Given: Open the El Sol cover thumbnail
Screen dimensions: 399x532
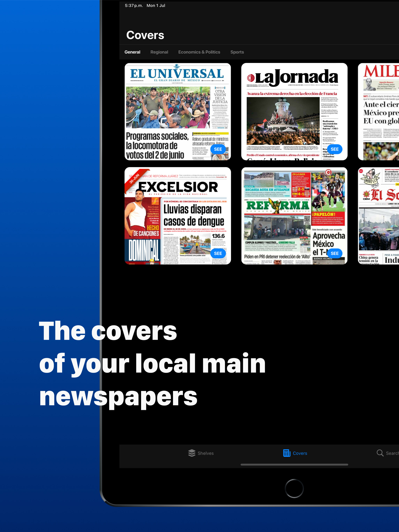Looking at the screenshot, I should point(378,216).
